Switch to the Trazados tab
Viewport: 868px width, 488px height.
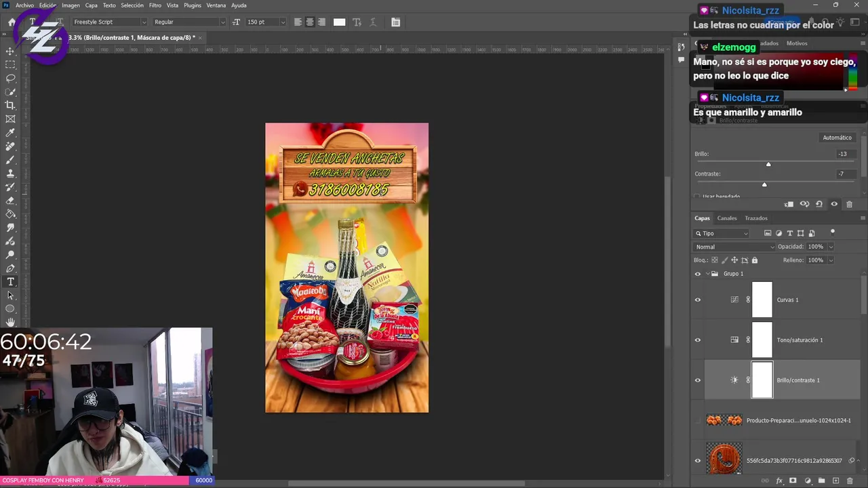[x=756, y=218]
